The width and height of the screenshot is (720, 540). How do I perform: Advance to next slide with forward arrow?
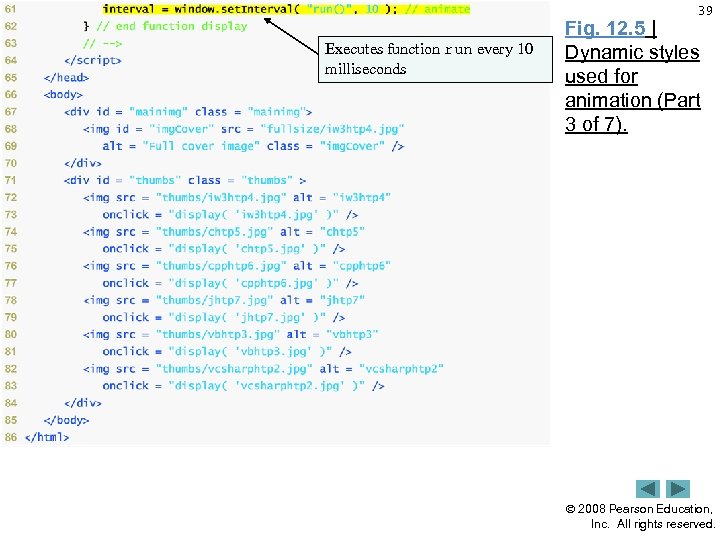click(x=678, y=489)
